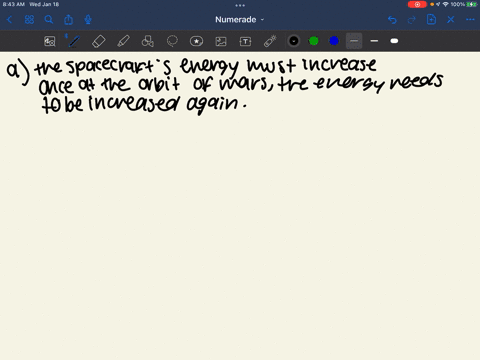Undo the last stroke
480x360 pixels.
392,20
